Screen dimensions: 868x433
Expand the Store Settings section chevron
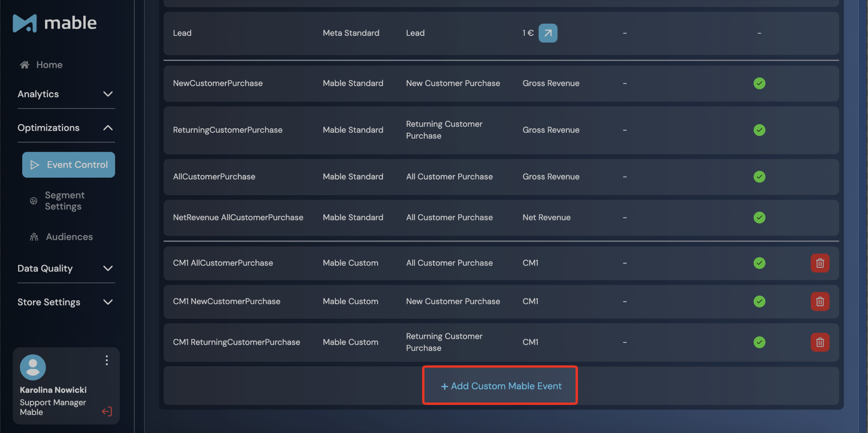(x=108, y=302)
